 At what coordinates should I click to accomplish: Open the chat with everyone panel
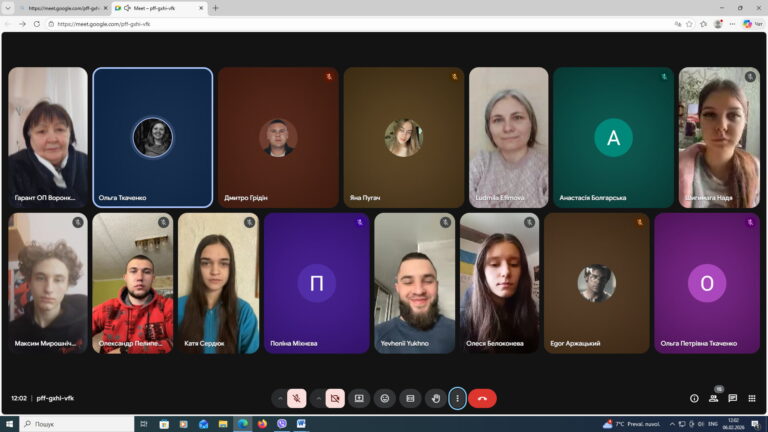(732, 398)
